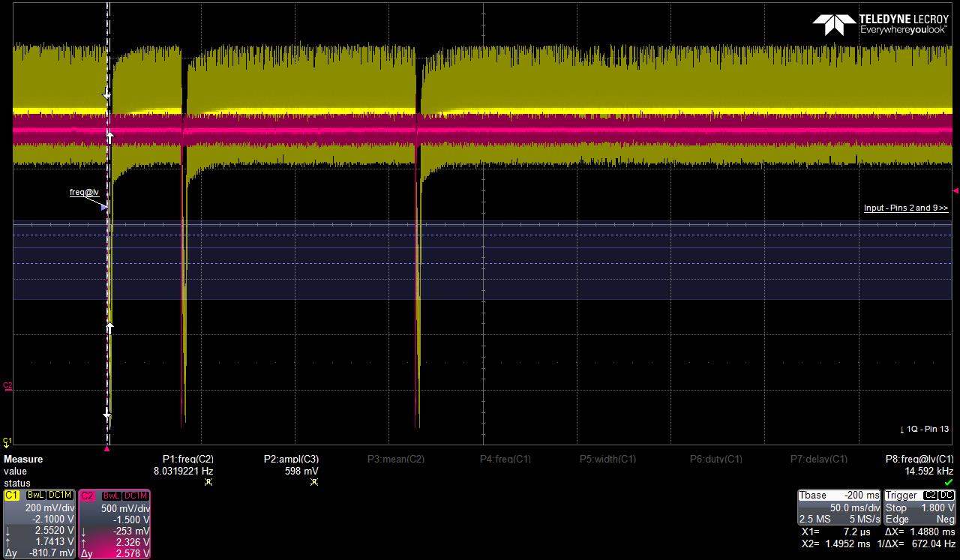Click the green P8 status checkmark
Screen dimensions: 960x560
(x=949, y=482)
